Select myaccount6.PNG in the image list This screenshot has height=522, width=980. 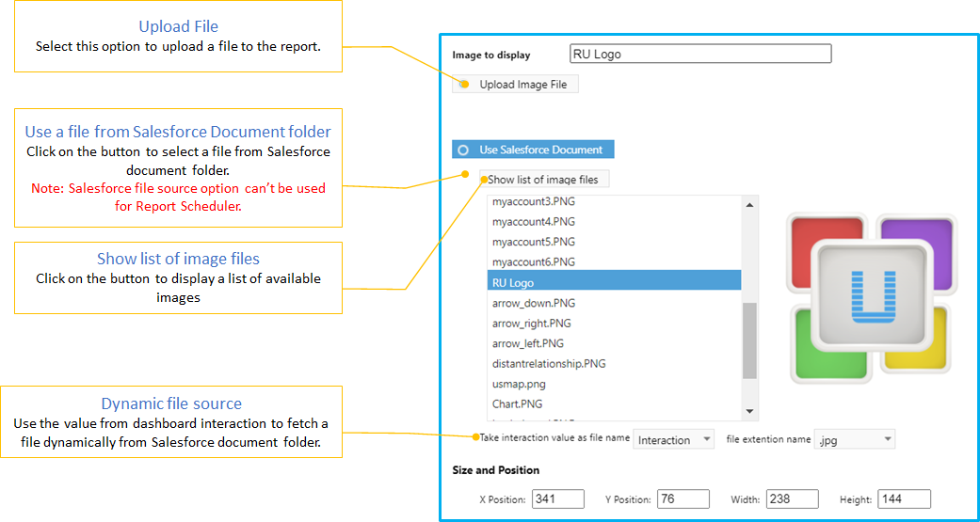pos(614,261)
